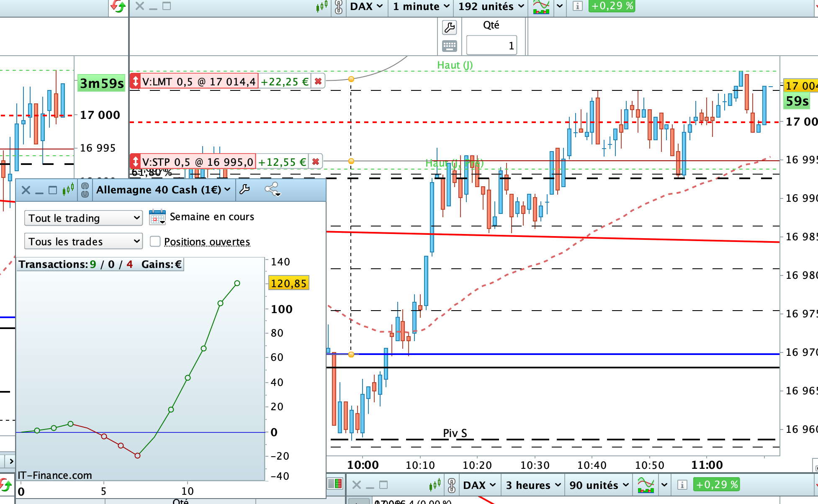Select the 3 heures timeframe on the bottom chart
This screenshot has width=818, height=504.
click(x=533, y=485)
